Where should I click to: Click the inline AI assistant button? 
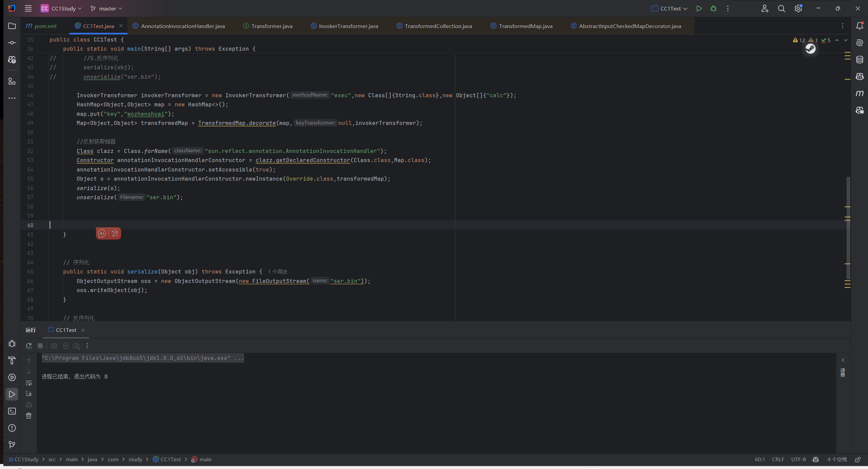point(102,233)
